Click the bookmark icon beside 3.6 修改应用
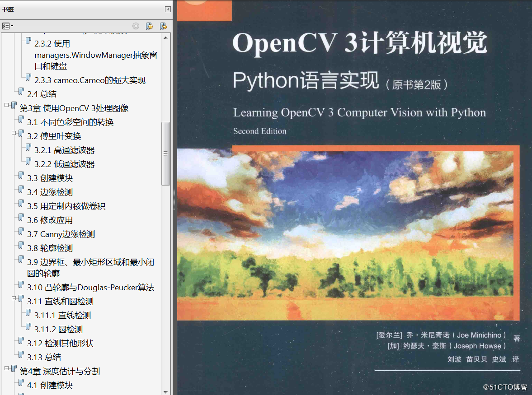This screenshot has width=532, height=395. (21, 218)
